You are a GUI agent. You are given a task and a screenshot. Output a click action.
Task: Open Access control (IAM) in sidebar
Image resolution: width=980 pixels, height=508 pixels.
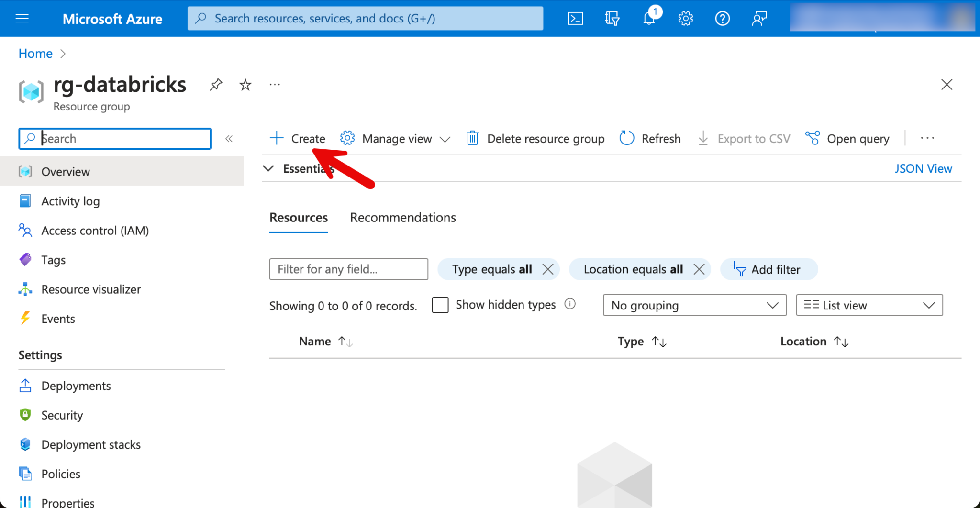(x=95, y=231)
